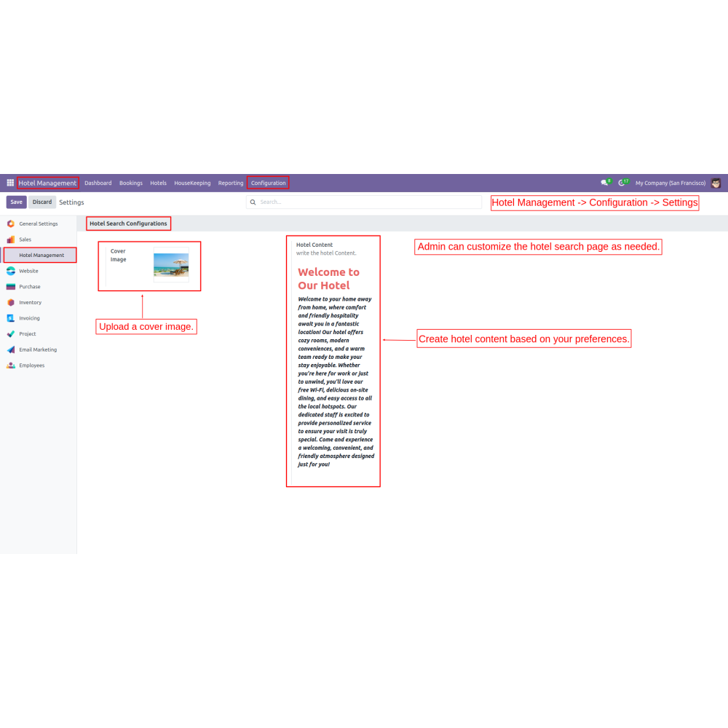Open Project settings in the sidebar
This screenshot has width=728, height=728.
(x=27, y=334)
